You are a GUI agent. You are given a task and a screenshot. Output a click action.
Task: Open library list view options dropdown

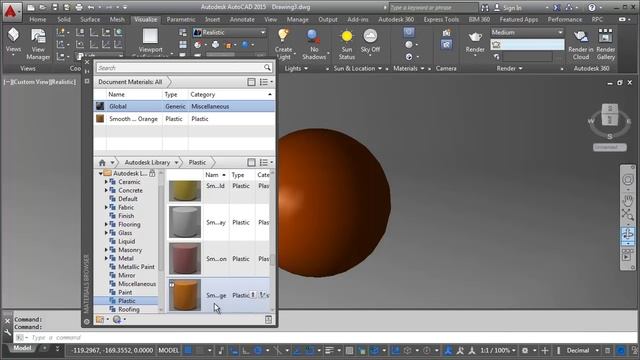(x=266, y=162)
